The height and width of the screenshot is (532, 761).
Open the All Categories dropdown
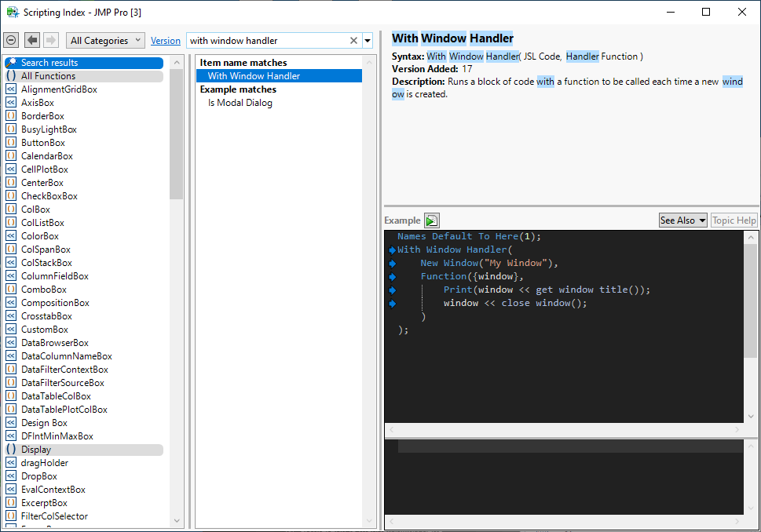tap(105, 40)
